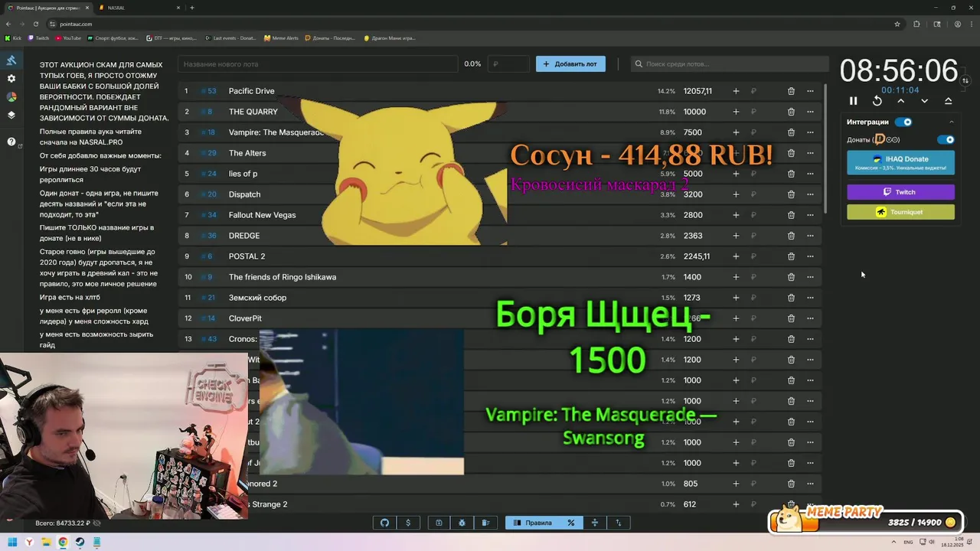Click the lies of p lot name
Image resolution: width=980 pixels, height=551 pixels.
coord(243,174)
